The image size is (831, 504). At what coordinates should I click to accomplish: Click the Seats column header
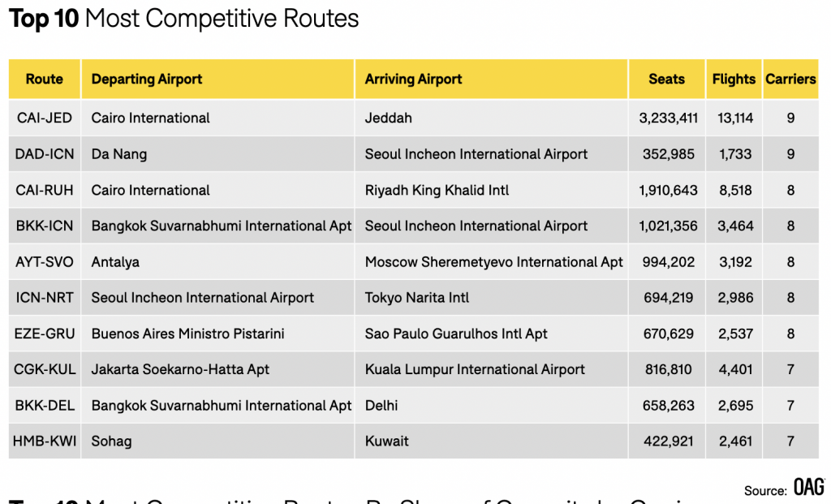click(666, 79)
